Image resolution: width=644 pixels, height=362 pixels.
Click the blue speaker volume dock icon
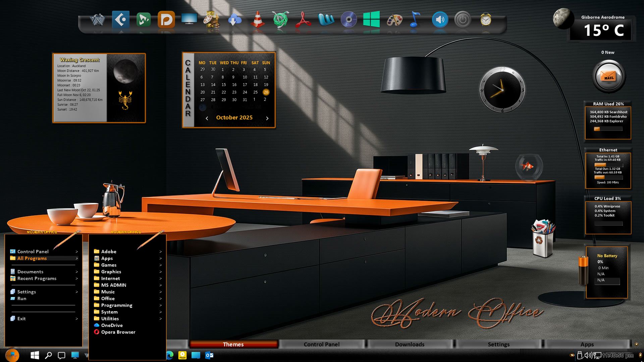tap(440, 20)
